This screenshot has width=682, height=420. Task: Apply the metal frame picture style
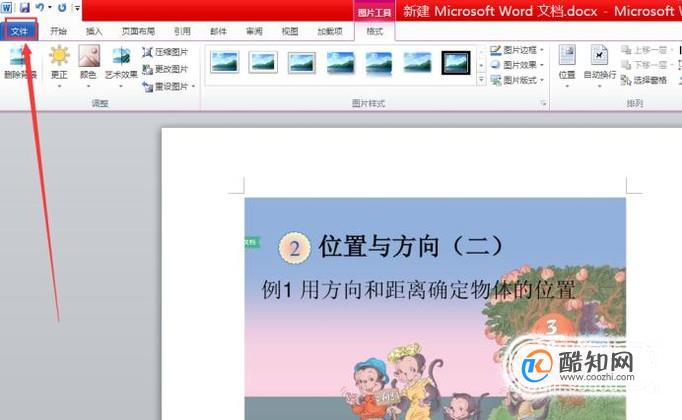point(302,62)
